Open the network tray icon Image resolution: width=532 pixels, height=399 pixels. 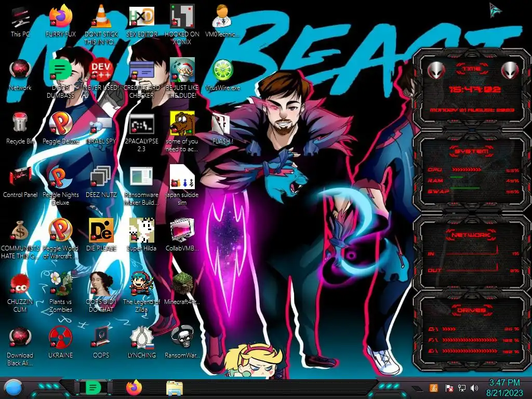click(x=461, y=388)
